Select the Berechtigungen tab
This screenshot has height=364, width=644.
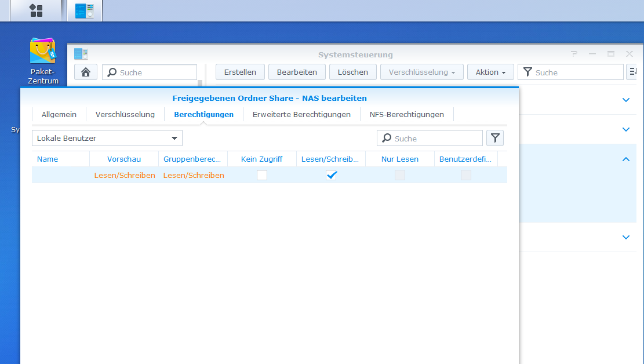(203, 114)
